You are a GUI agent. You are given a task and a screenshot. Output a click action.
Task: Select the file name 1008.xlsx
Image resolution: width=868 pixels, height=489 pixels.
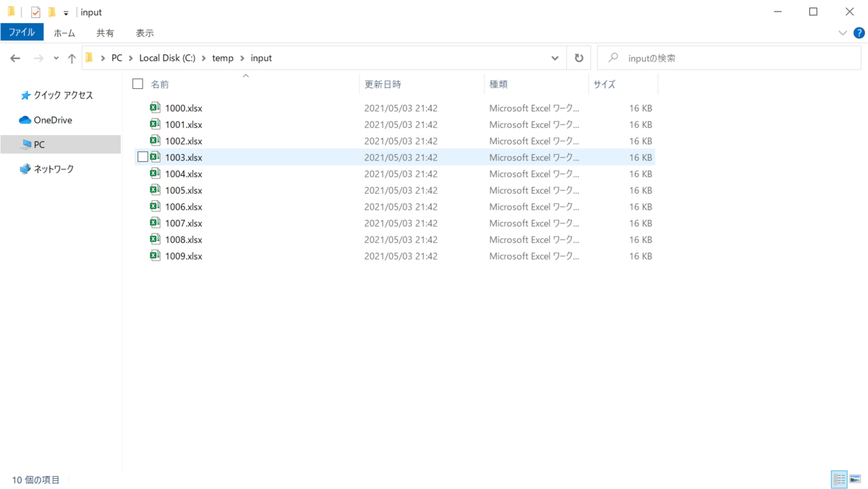pyautogui.click(x=184, y=240)
